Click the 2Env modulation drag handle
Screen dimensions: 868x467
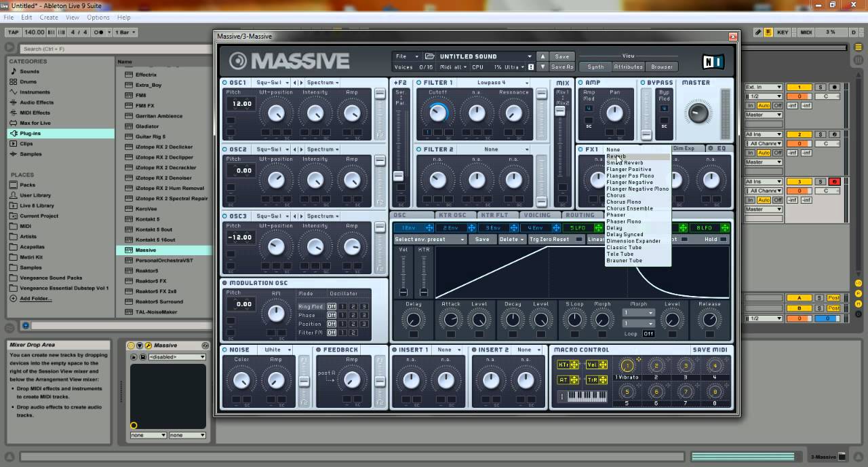pyautogui.click(x=470, y=228)
